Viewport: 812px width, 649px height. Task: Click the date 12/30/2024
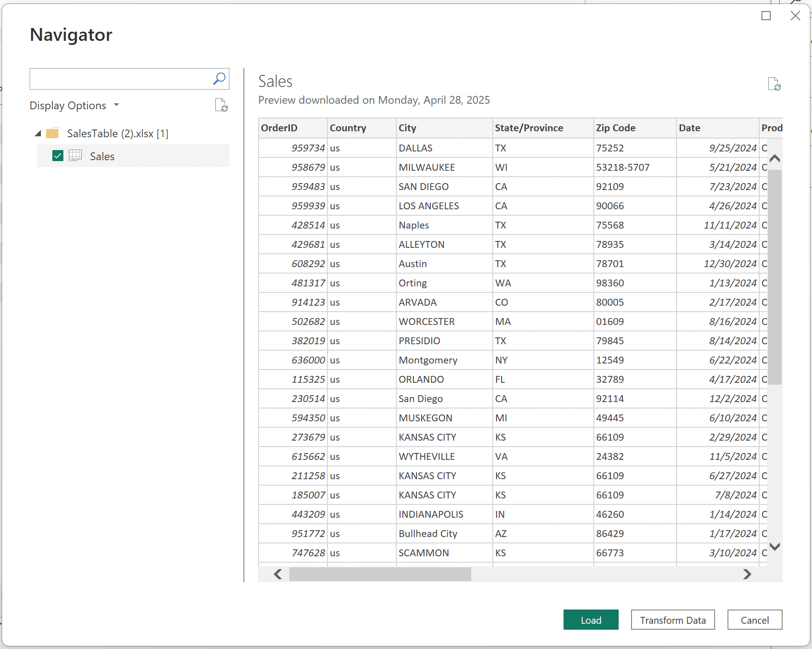pyautogui.click(x=718, y=264)
